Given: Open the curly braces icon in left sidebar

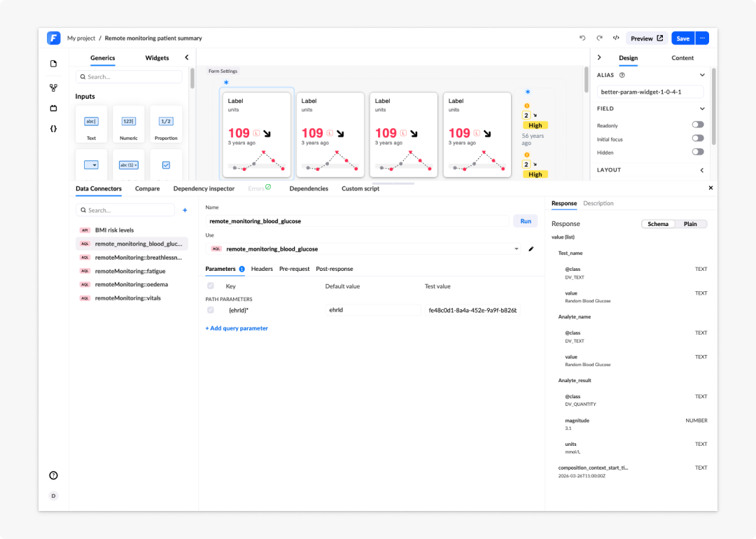Looking at the screenshot, I should click(x=53, y=129).
